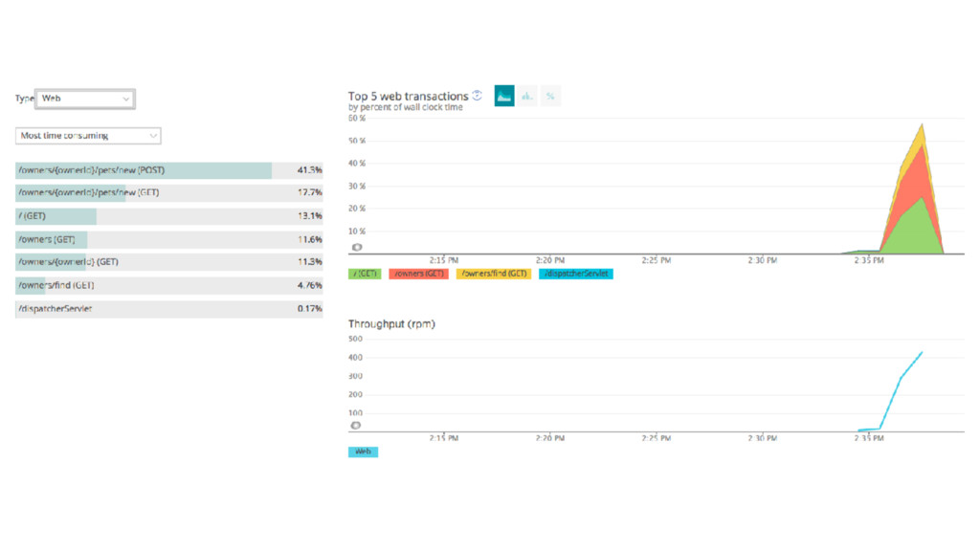Toggle the /owners/find (GET) legend series
The width and height of the screenshot is (980, 551).
[495, 274]
